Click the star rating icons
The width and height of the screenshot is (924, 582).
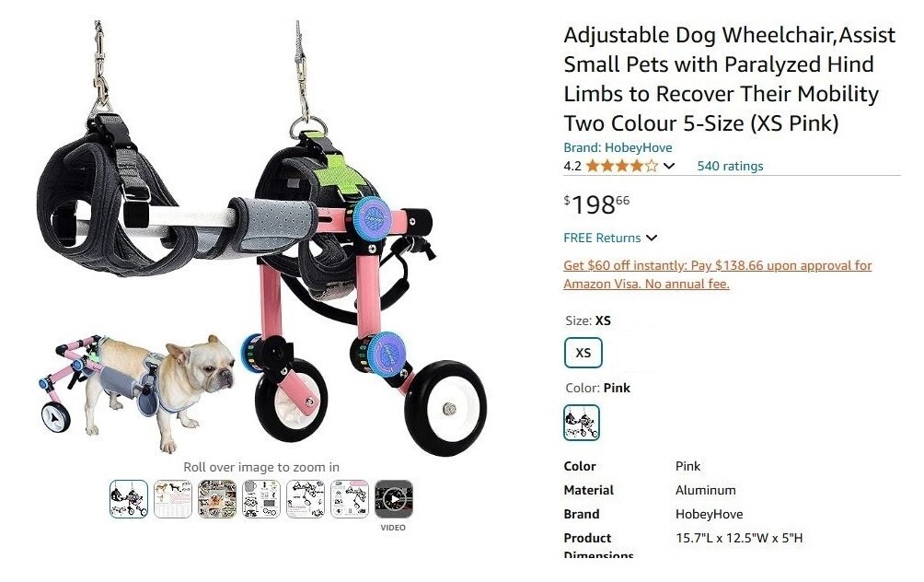(622, 166)
